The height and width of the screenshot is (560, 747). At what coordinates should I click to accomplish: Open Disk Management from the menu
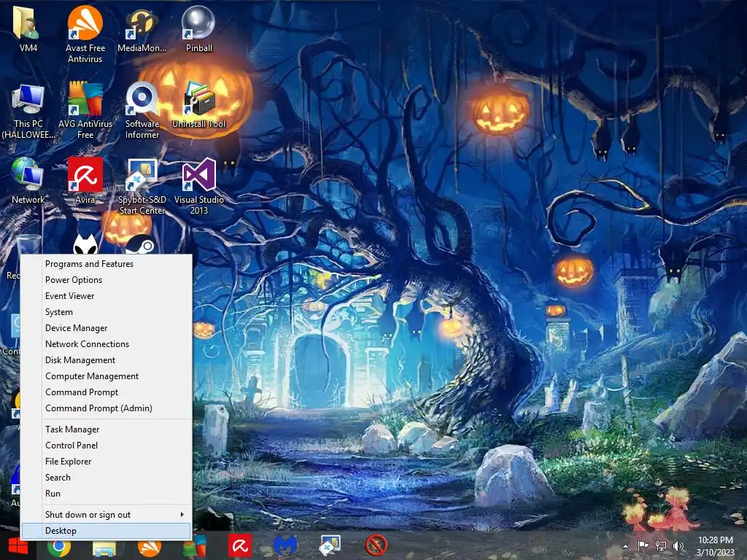(x=107, y=360)
